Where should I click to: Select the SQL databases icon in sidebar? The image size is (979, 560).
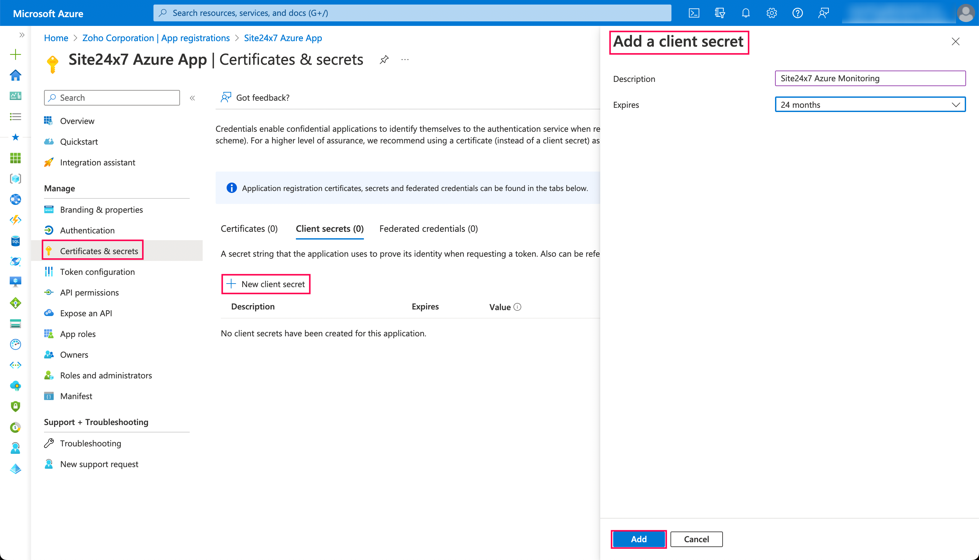(16, 241)
